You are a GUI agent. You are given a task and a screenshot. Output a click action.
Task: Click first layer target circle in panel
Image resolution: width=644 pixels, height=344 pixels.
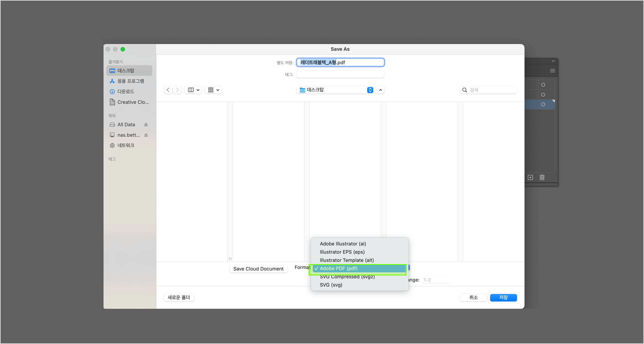(x=543, y=85)
